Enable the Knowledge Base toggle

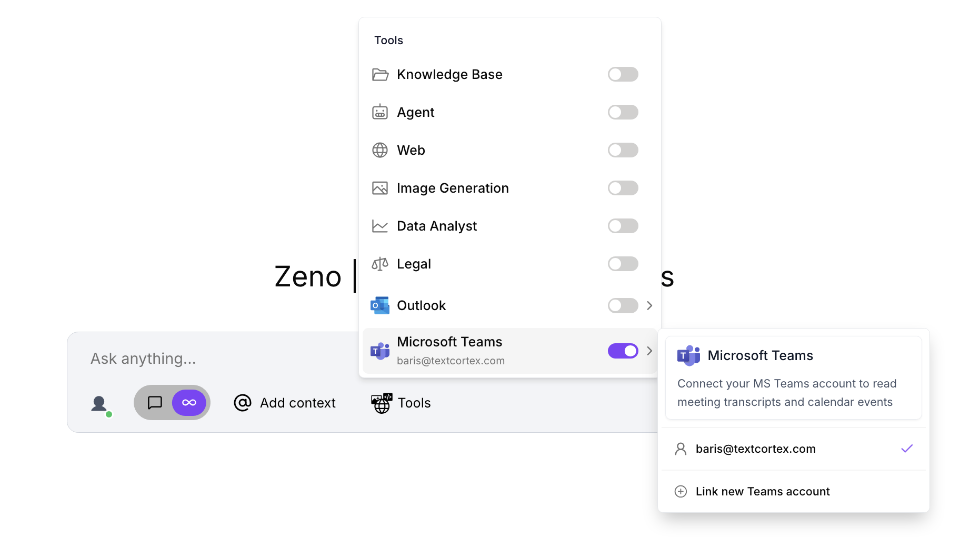[x=623, y=74]
